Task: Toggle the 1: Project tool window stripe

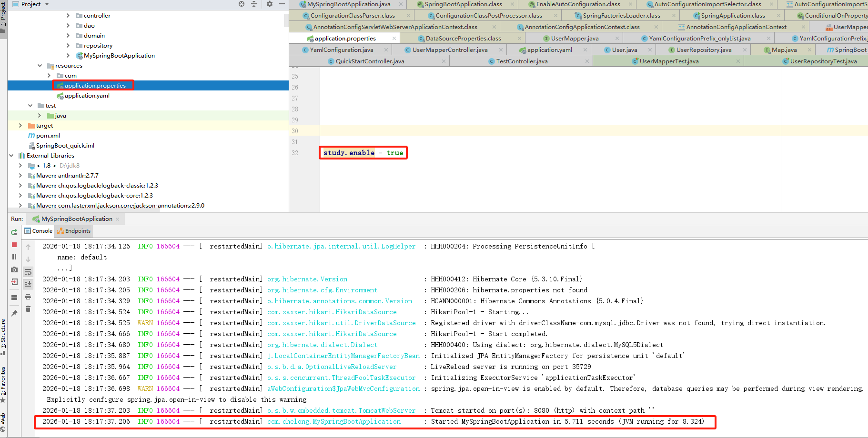Action: coord(3,16)
